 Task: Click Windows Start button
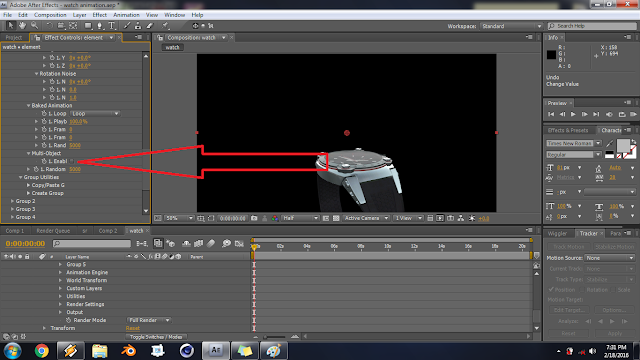pyautogui.click(x=12, y=351)
